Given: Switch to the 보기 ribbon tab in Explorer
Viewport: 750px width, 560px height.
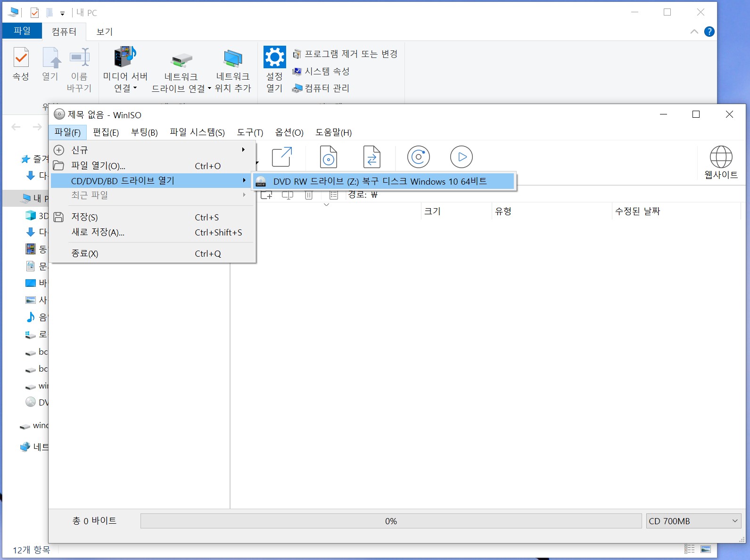Looking at the screenshot, I should click(x=104, y=32).
